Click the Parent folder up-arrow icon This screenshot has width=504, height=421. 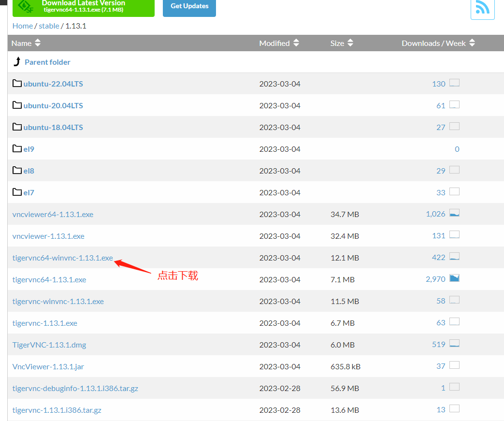coord(17,61)
